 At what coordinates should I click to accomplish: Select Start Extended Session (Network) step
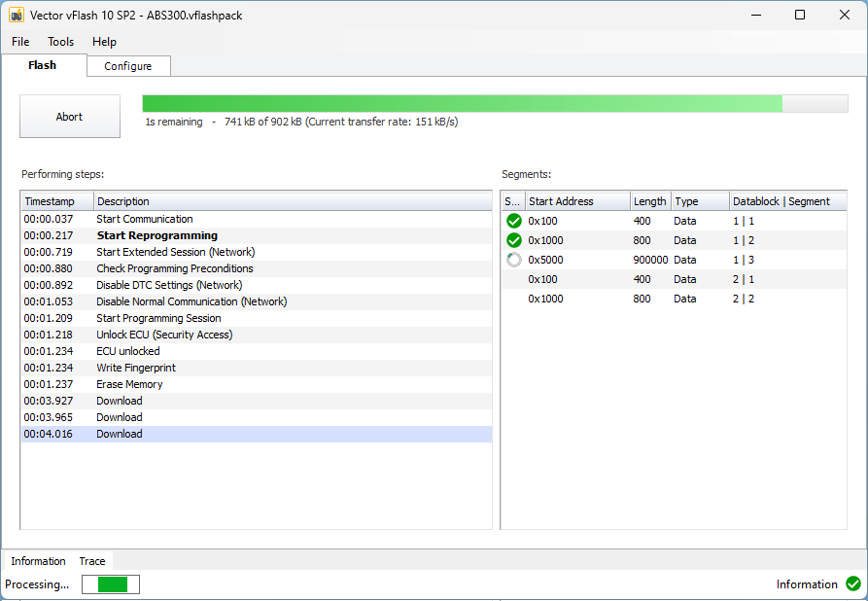point(257,252)
